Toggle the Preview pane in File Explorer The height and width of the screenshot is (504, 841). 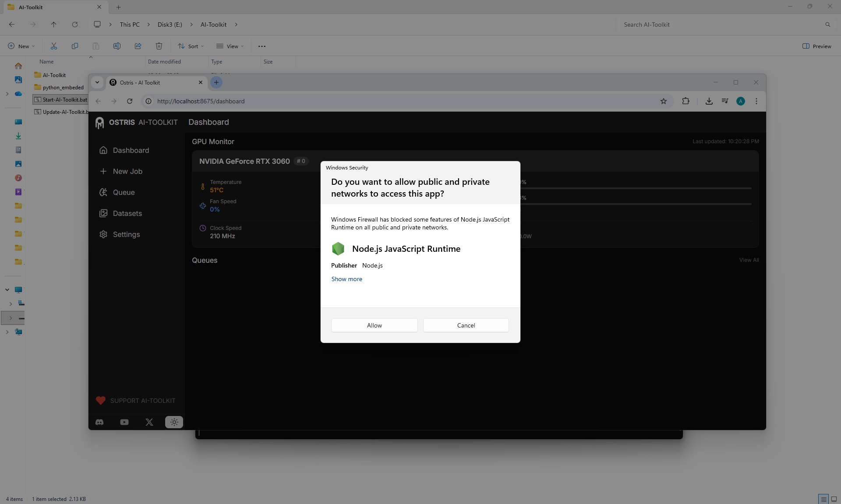click(x=816, y=46)
